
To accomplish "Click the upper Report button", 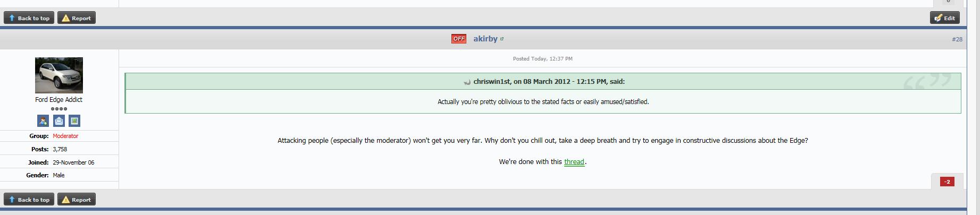I will point(77,18).
